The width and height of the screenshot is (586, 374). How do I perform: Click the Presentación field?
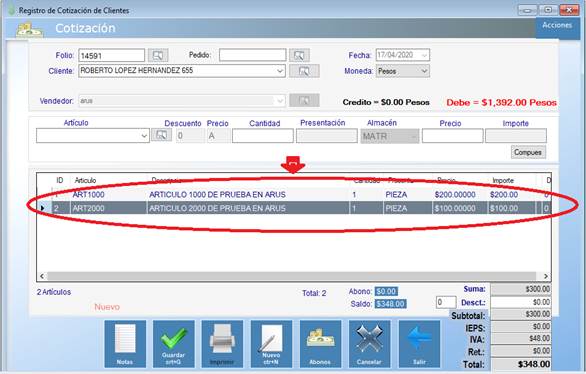(x=327, y=136)
